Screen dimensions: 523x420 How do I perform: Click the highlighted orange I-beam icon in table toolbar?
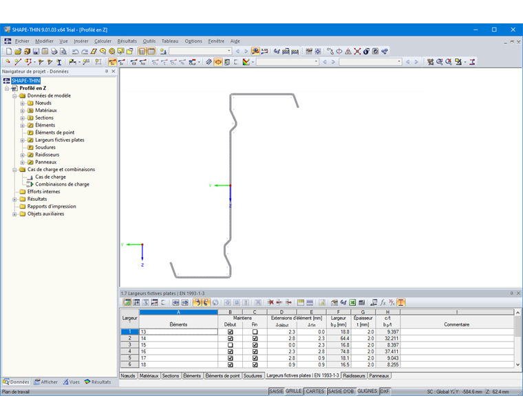[x=401, y=302]
